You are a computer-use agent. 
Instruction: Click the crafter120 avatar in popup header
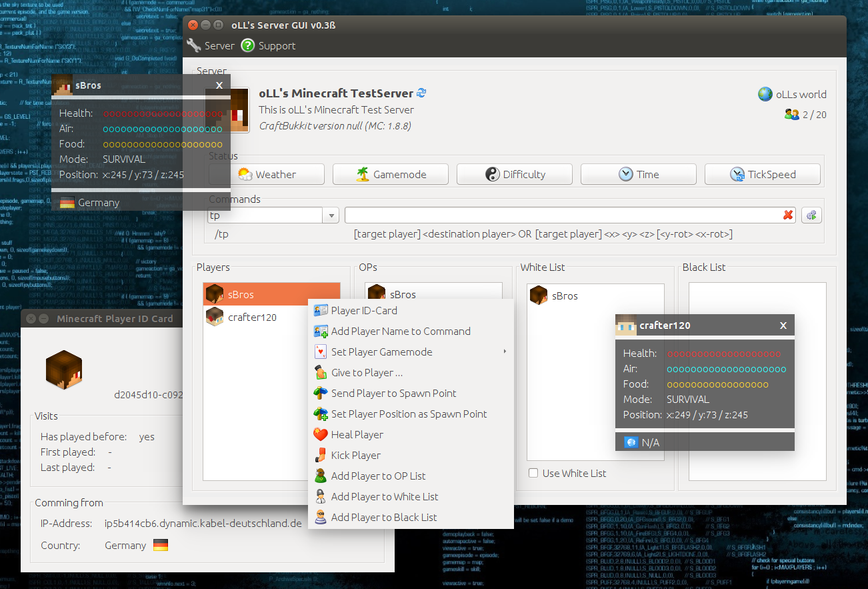[x=626, y=325]
